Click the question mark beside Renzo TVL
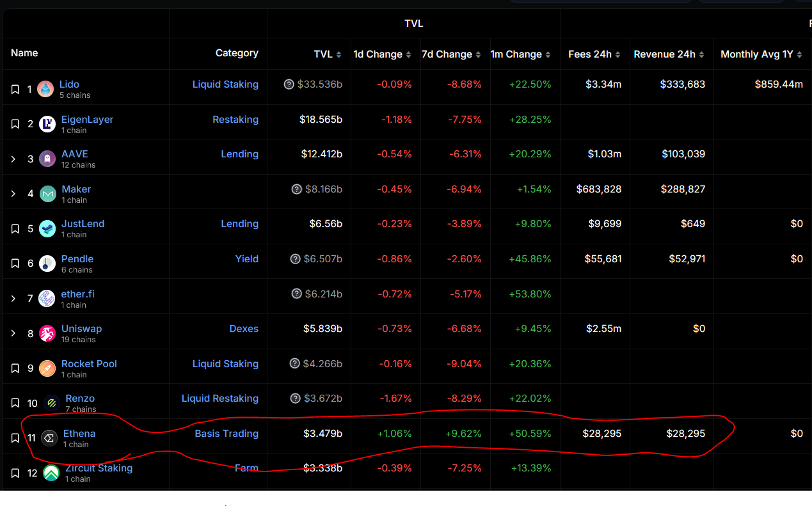 coord(295,399)
